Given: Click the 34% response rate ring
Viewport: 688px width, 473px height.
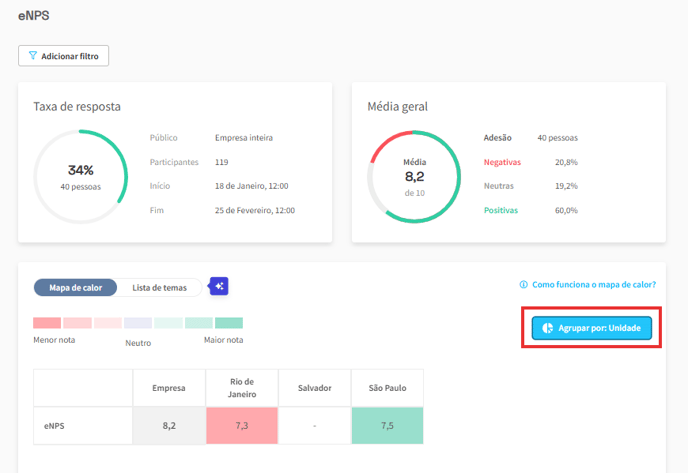Looking at the screenshot, I should pos(81,177).
